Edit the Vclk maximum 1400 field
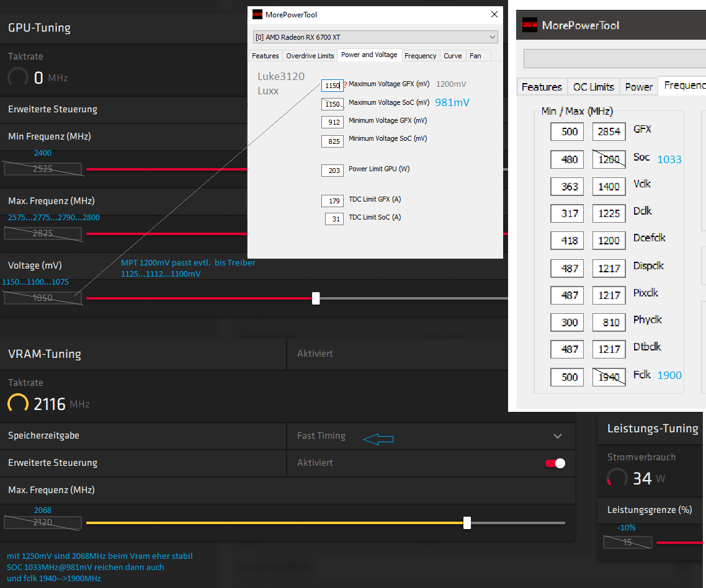This screenshot has width=706, height=588. (609, 187)
